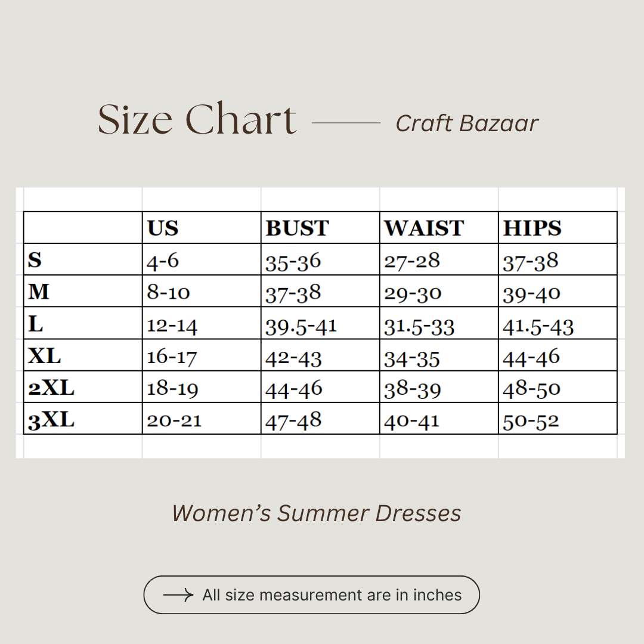Select the US column header

click(163, 228)
